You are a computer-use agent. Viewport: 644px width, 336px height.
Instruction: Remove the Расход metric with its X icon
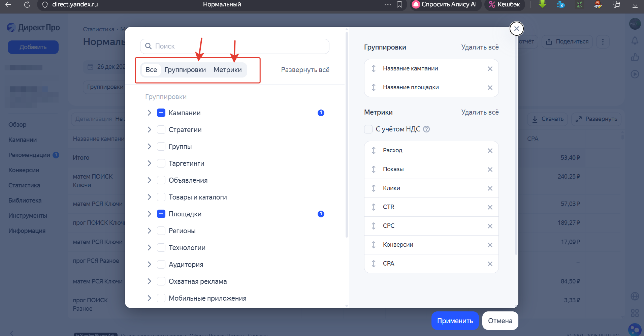(490, 151)
